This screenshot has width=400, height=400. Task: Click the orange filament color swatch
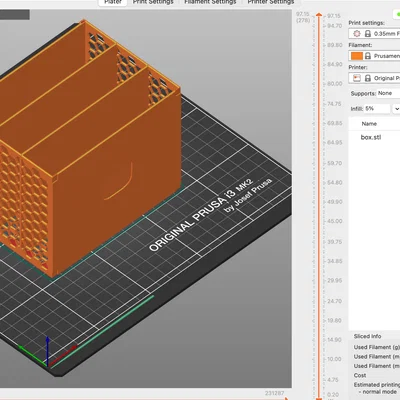point(357,56)
